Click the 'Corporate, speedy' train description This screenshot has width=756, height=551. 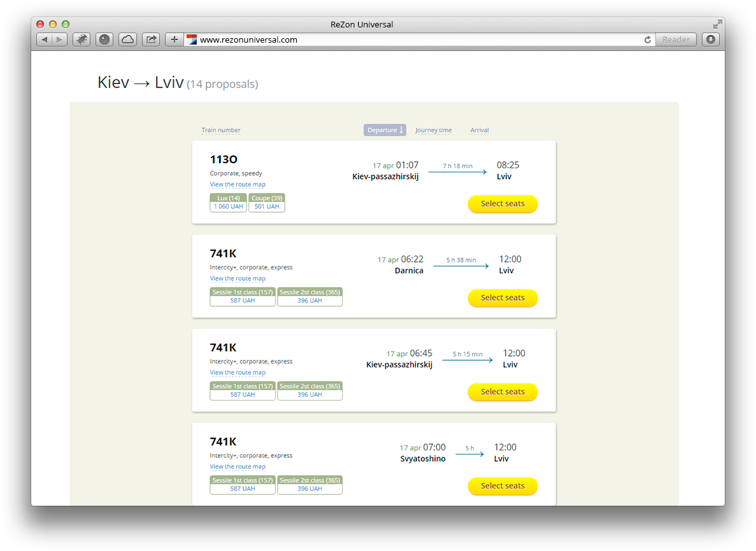(x=236, y=173)
